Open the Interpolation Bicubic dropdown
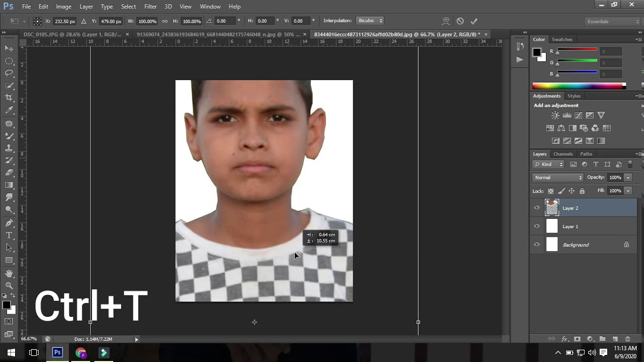The height and width of the screenshot is (362, 644). coord(370,21)
